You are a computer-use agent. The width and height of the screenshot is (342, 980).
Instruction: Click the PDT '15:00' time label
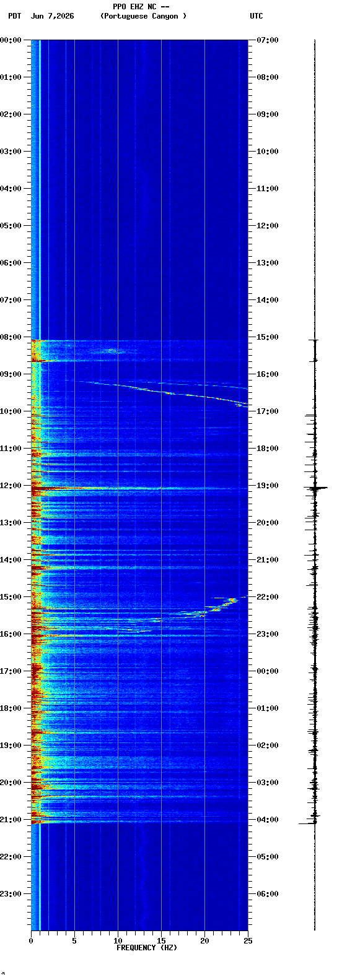(x=11, y=597)
